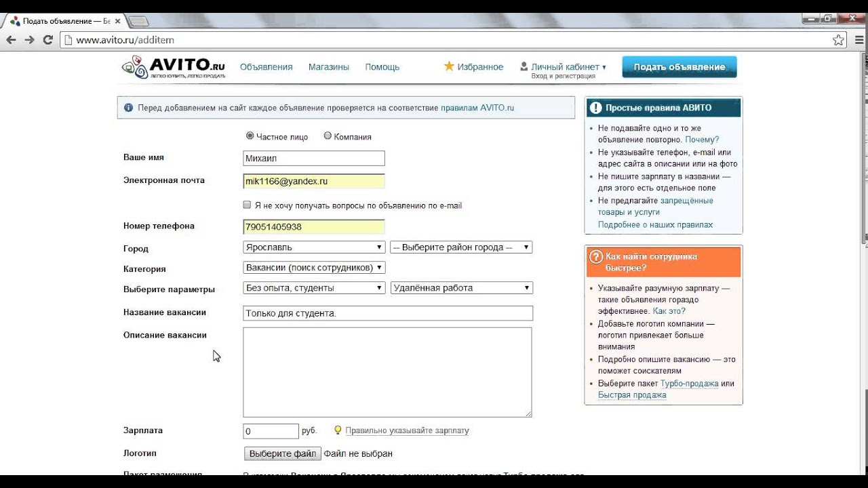Open 'Подробнее о наших правилах' link
The height and width of the screenshot is (488, 868).
tap(655, 224)
